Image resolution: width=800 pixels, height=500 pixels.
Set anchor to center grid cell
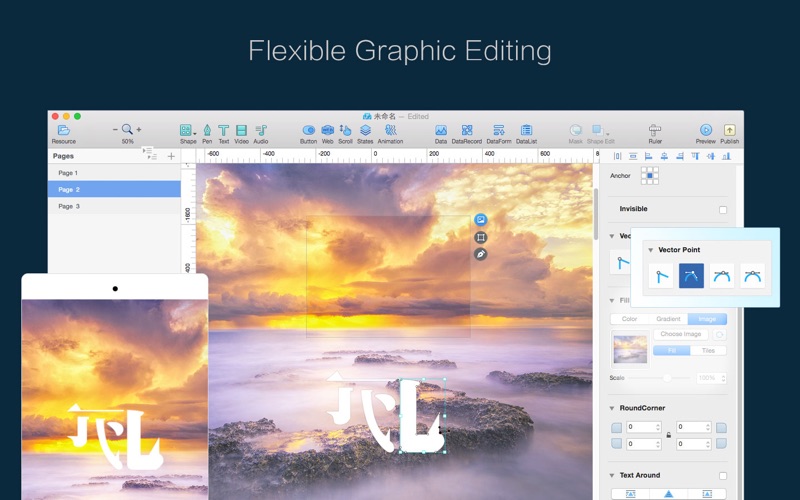[x=649, y=176]
